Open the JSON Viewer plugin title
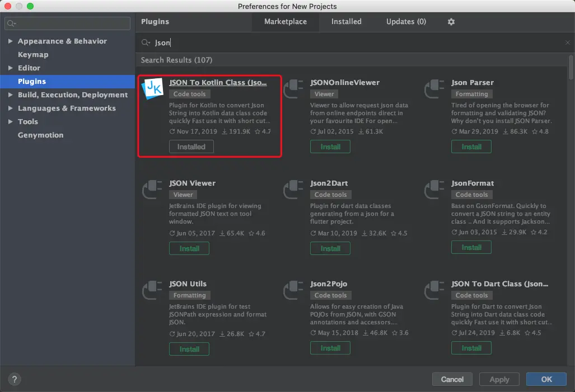The height and width of the screenshot is (392, 575). [x=192, y=183]
